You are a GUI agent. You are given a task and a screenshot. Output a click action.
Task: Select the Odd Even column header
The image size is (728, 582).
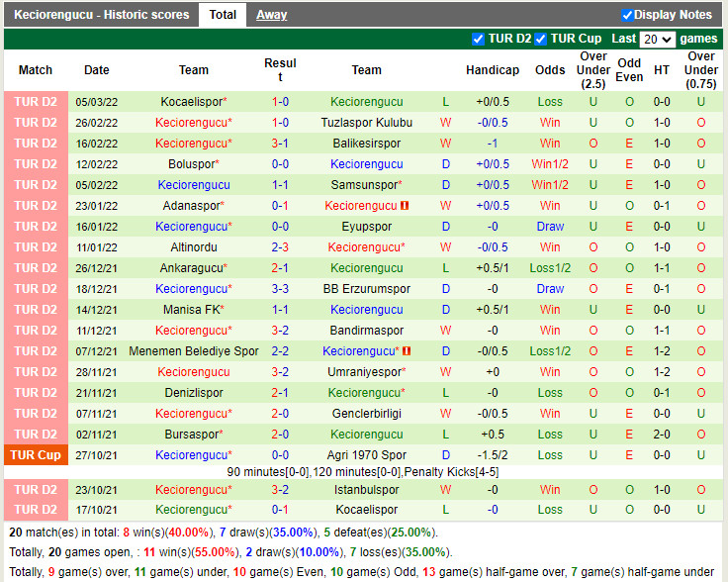click(x=629, y=70)
